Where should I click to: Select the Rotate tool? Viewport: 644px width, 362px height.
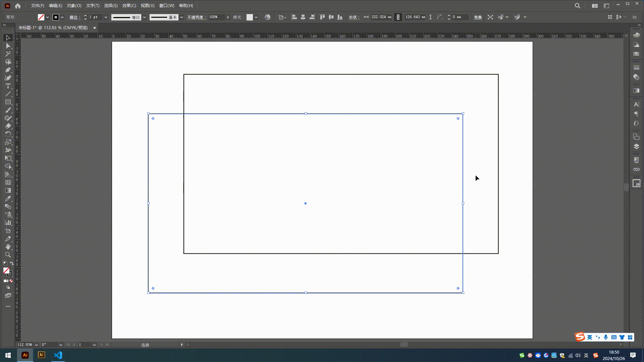coord(8,134)
